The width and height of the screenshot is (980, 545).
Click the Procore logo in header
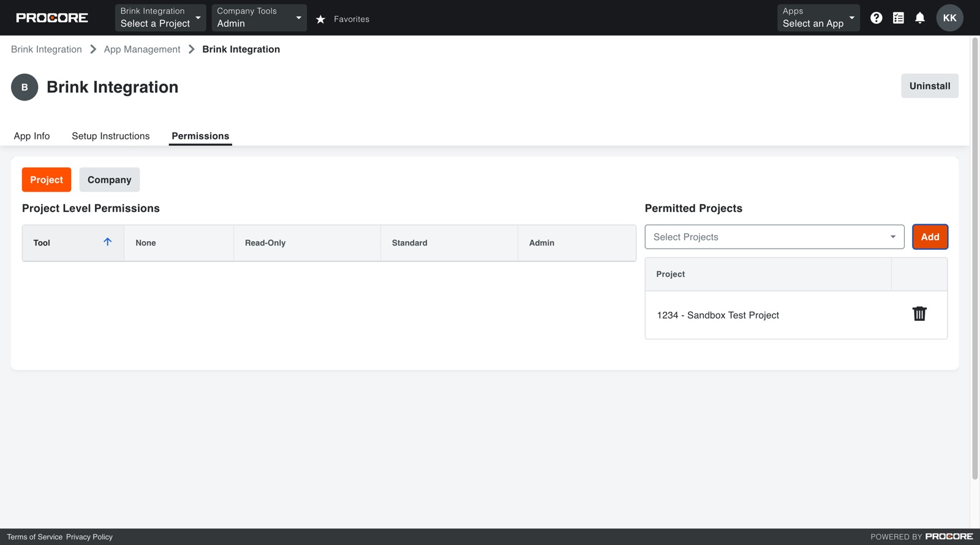tap(52, 18)
